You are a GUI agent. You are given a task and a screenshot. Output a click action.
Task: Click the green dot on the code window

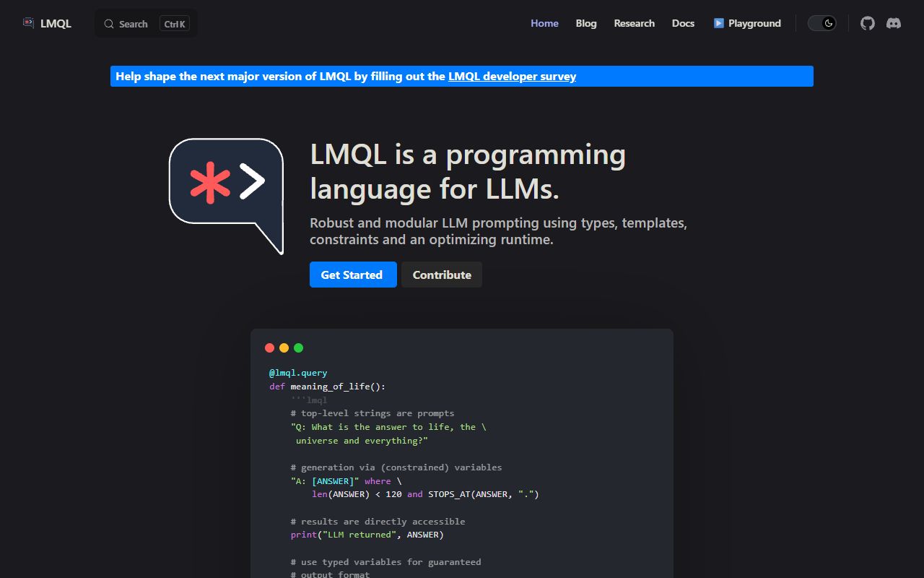point(298,348)
